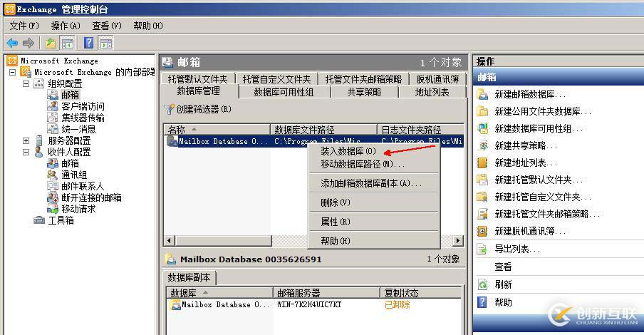Collapse the 组织配置 tree node

pos(26,83)
